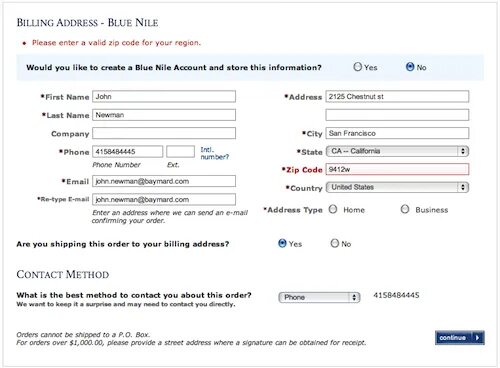Click the contact number 4158484445 beside Phone dropdown
Viewport: 500px width, 368px height.
(x=396, y=295)
